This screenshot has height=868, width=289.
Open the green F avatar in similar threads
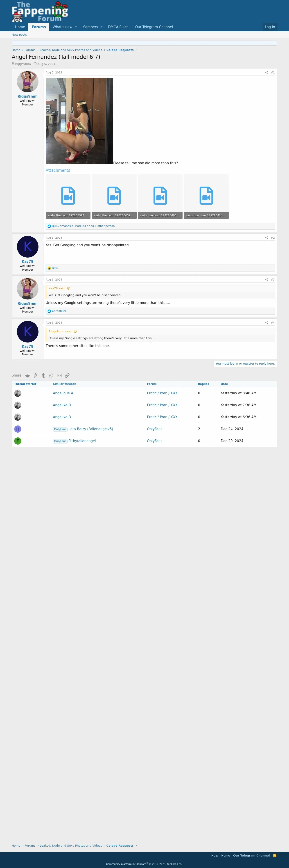(x=18, y=441)
